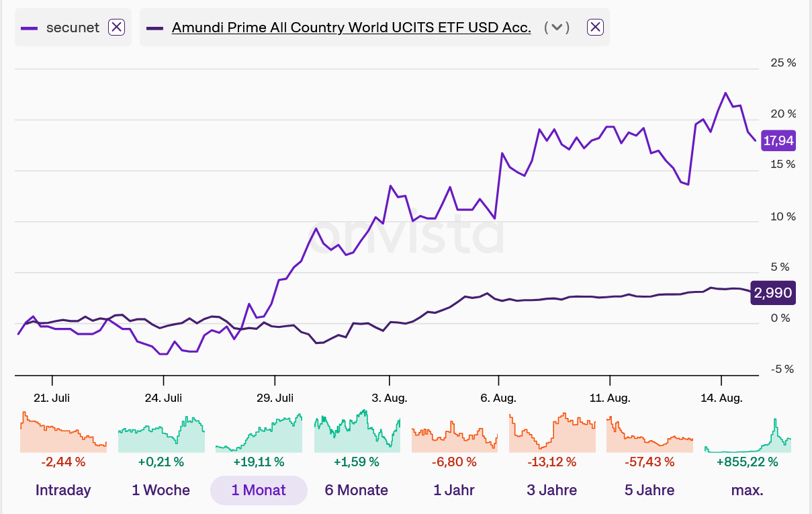Screen dimensions: 812x514
Task: Choose the 1 Jahr time range
Action: pos(454,490)
